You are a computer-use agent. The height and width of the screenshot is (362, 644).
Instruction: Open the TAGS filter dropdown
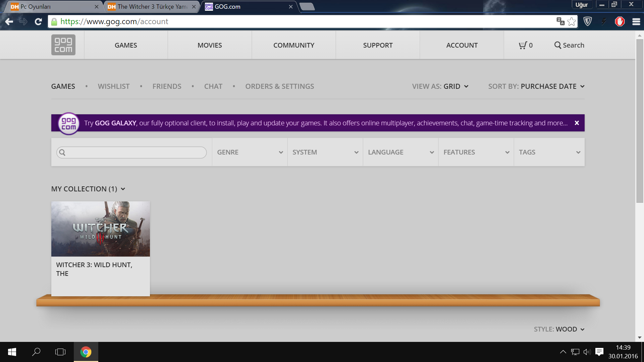[x=549, y=152]
